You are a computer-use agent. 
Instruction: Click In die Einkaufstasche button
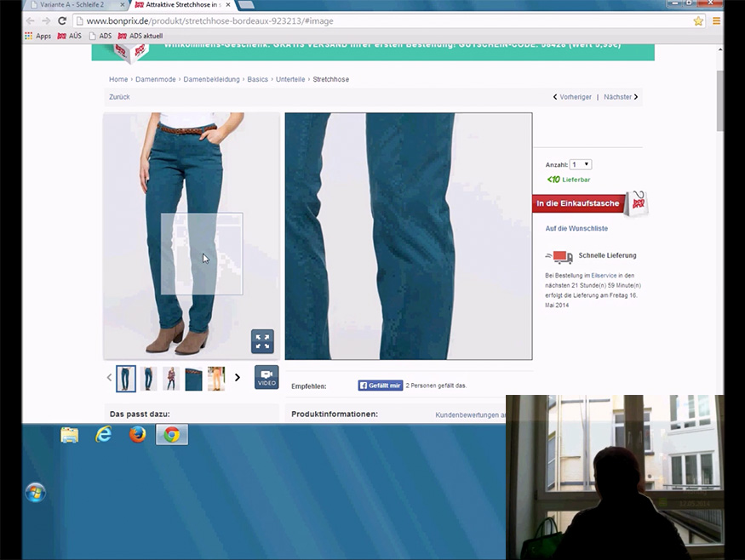pyautogui.click(x=578, y=203)
